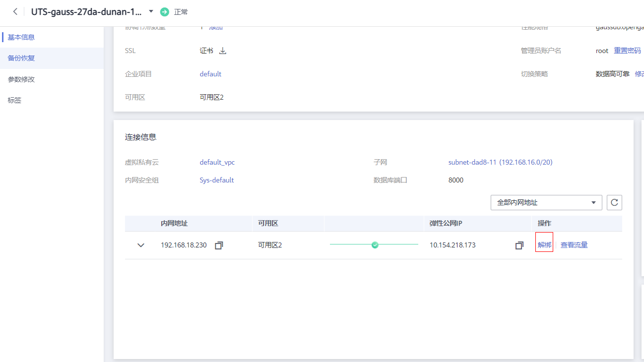Image resolution: width=644 pixels, height=362 pixels.
Task: Click the green status icon beside 正常
Action: [x=165, y=11]
